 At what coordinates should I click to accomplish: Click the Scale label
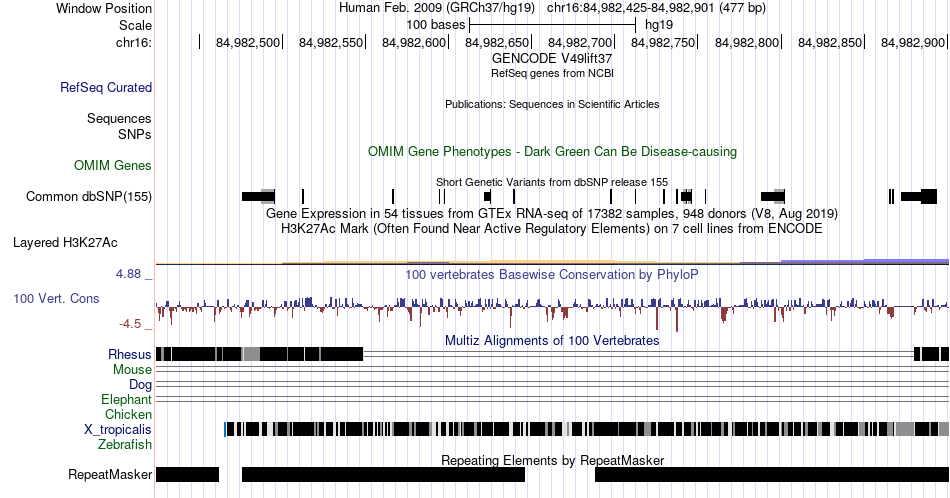coord(135,25)
